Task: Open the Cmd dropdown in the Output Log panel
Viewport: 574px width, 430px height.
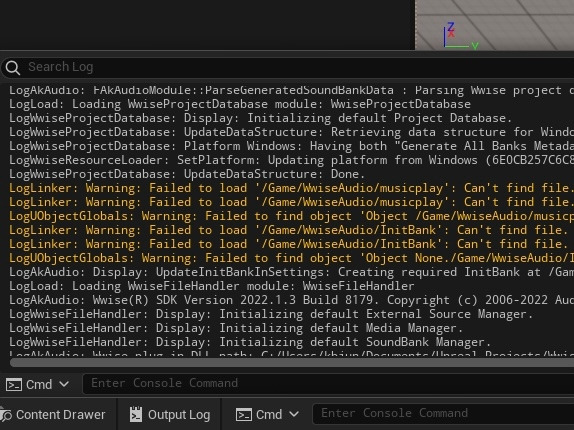Action: click(x=37, y=385)
